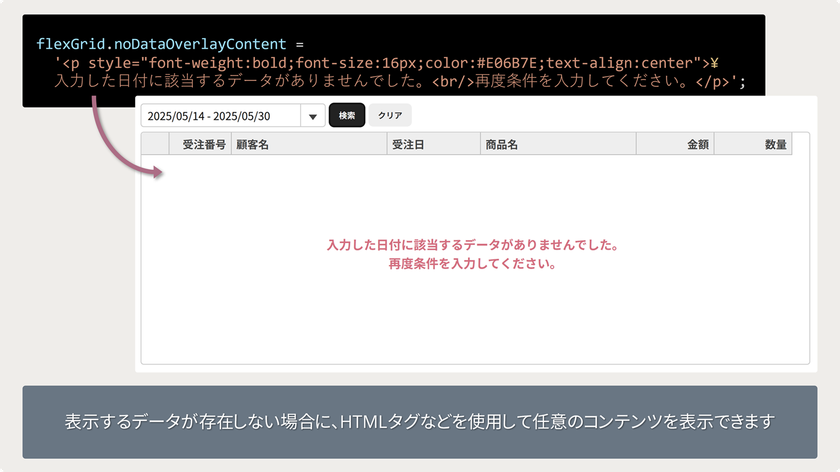This screenshot has height=472, width=840.
Task: Click the 顧客名 column header
Action: click(308, 145)
